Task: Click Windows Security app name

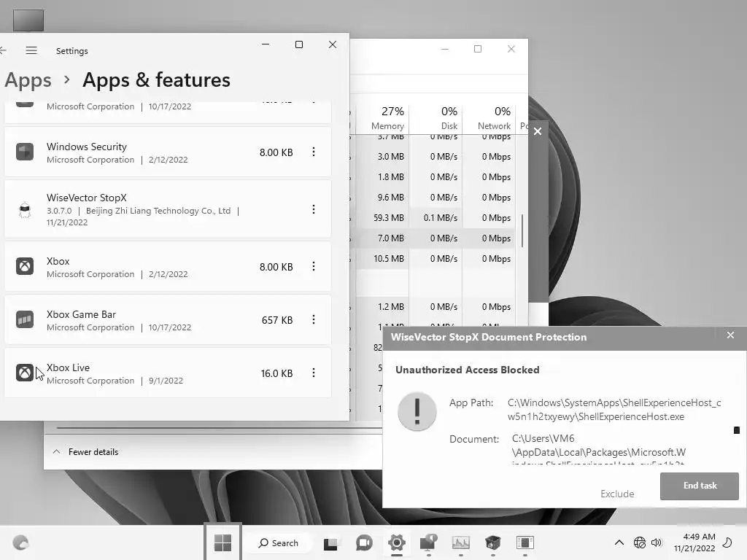Action: tap(87, 147)
